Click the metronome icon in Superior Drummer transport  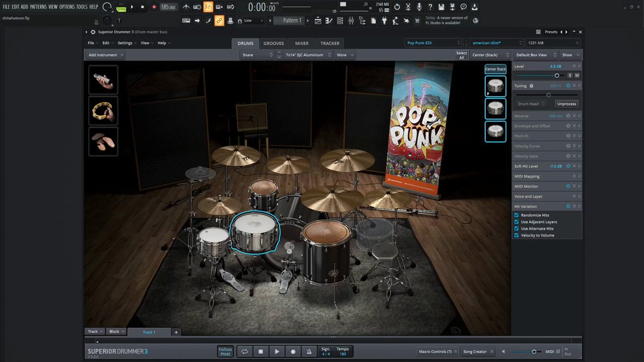tap(309, 351)
